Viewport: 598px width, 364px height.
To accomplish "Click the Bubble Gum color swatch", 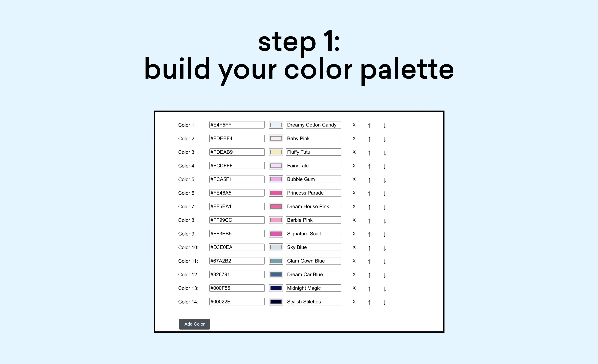I will pyautogui.click(x=276, y=179).
